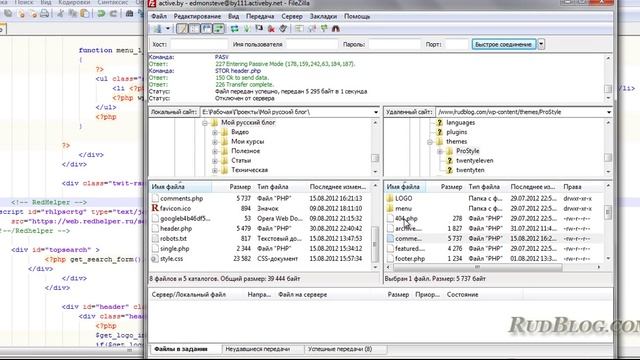
Task: Click the process queue icon
Action: [x=247, y=29]
